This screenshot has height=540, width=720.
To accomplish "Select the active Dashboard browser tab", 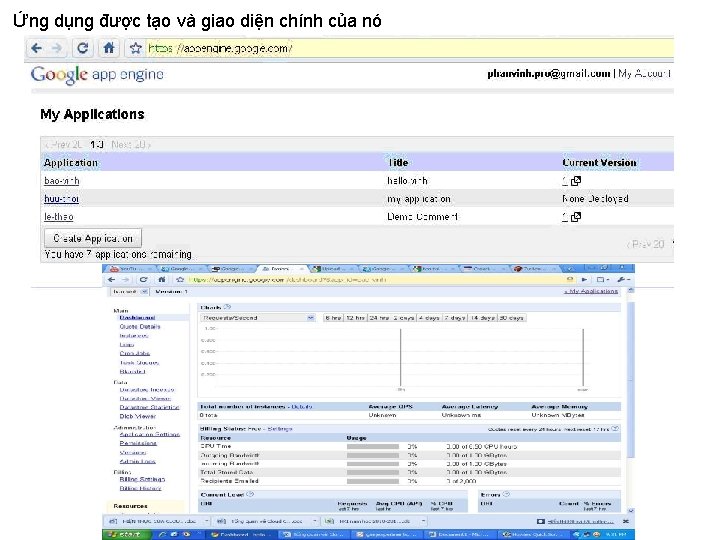I will point(281,269).
